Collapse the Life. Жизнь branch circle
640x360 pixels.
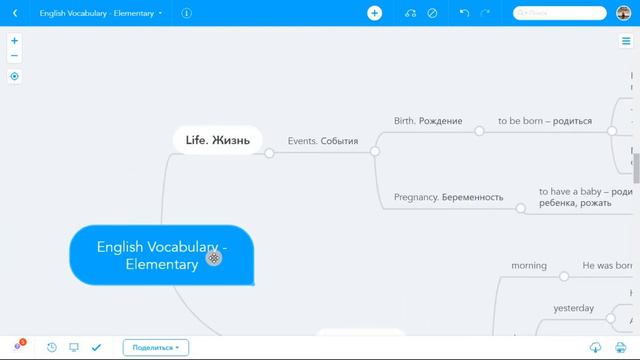(269, 153)
